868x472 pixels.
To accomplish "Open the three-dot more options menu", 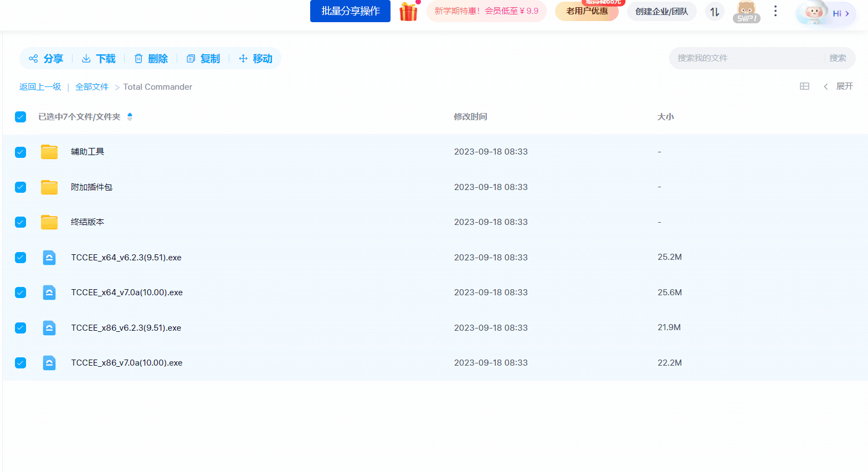I will [775, 11].
